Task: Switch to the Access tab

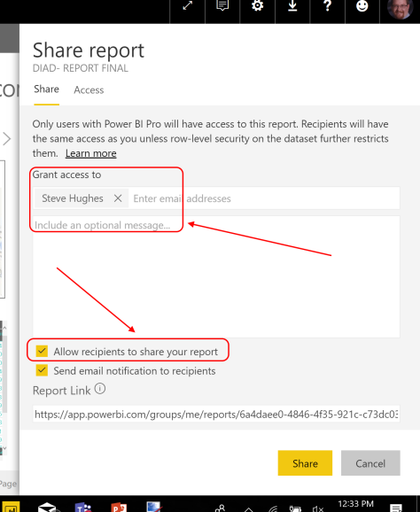Action: [x=89, y=89]
